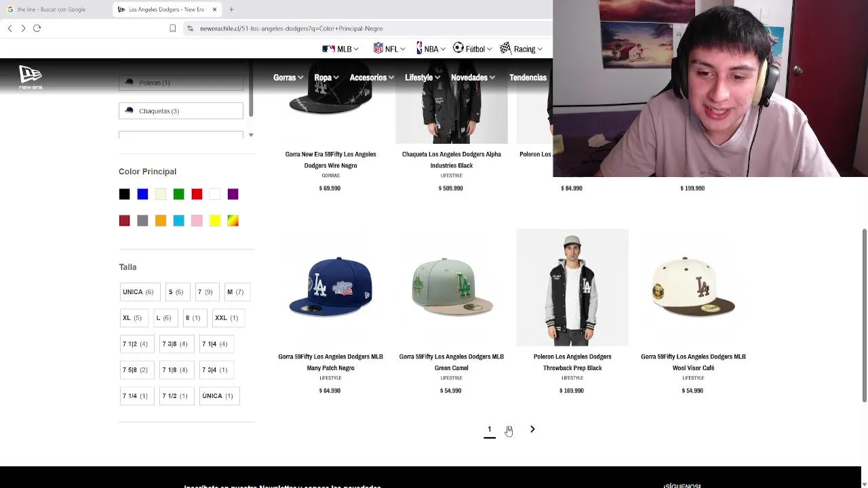
Task: Click the bookmark icon in address bar
Action: [172, 28]
